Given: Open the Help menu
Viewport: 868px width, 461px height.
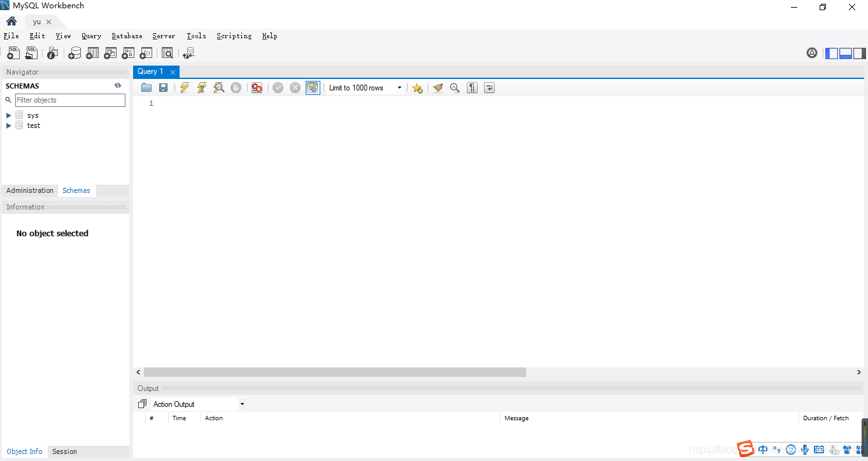Looking at the screenshot, I should [269, 36].
